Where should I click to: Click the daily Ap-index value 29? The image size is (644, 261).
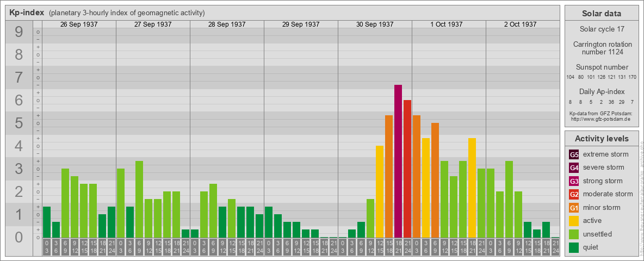point(622,101)
